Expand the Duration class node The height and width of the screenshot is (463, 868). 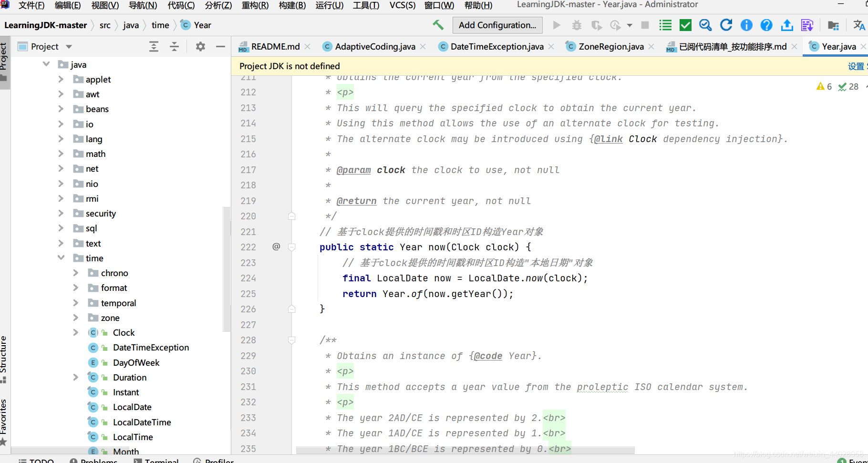(x=76, y=377)
